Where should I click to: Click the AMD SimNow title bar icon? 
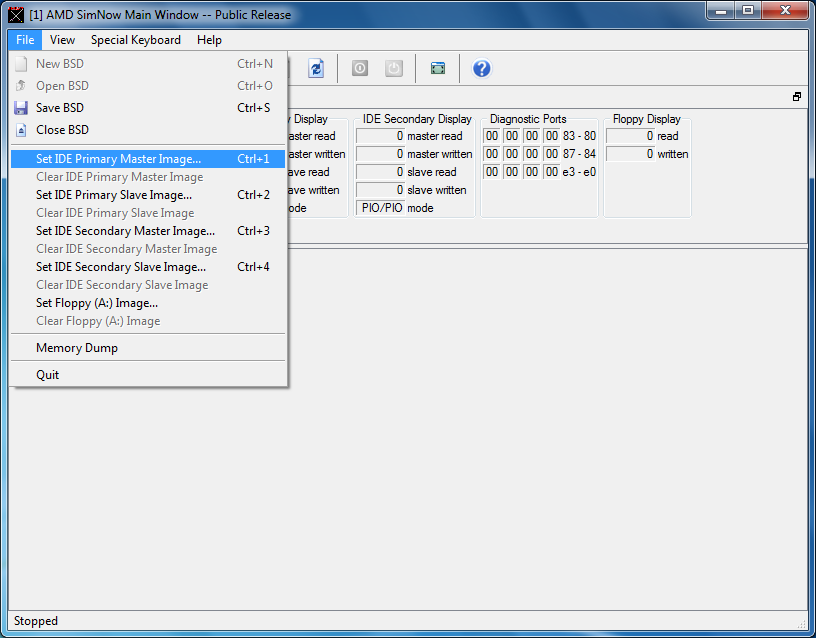[x=16, y=15]
